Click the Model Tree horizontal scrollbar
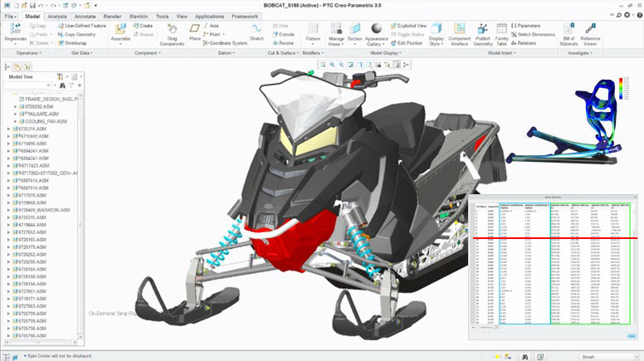The width and height of the screenshot is (644, 361). coord(40,342)
